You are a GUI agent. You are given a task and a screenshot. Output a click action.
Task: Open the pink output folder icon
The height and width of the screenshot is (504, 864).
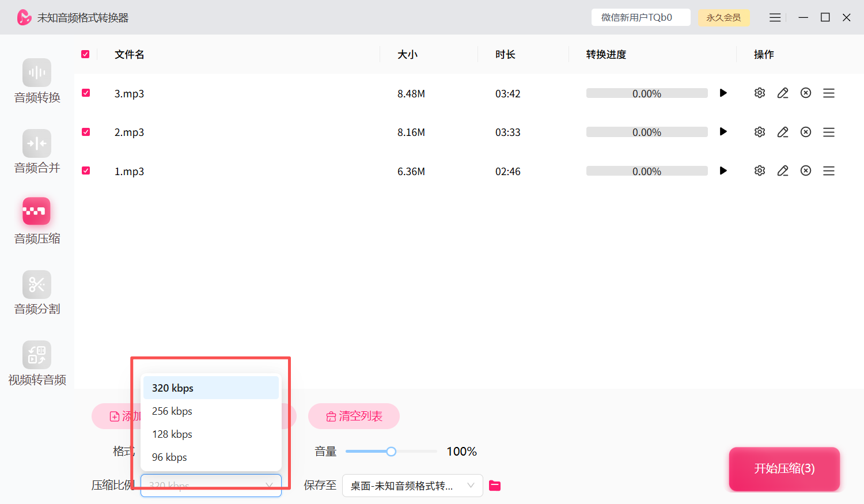(495, 486)
